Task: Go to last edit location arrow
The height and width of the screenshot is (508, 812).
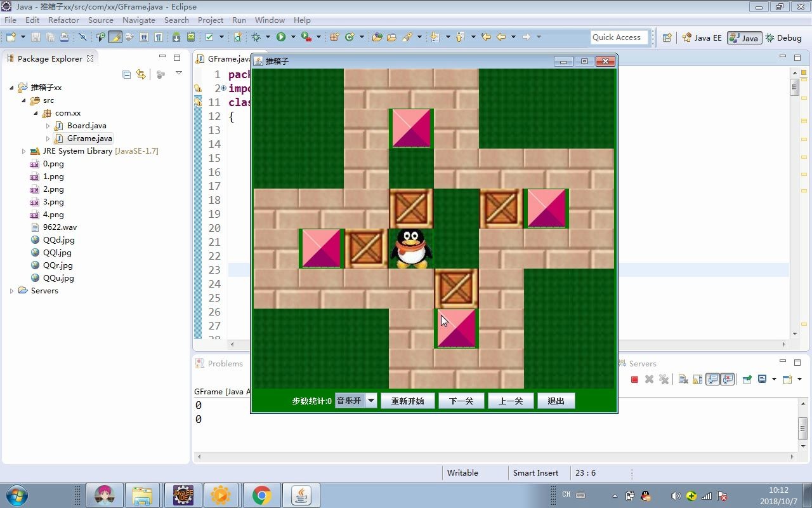Action: (x=486, y=37)
